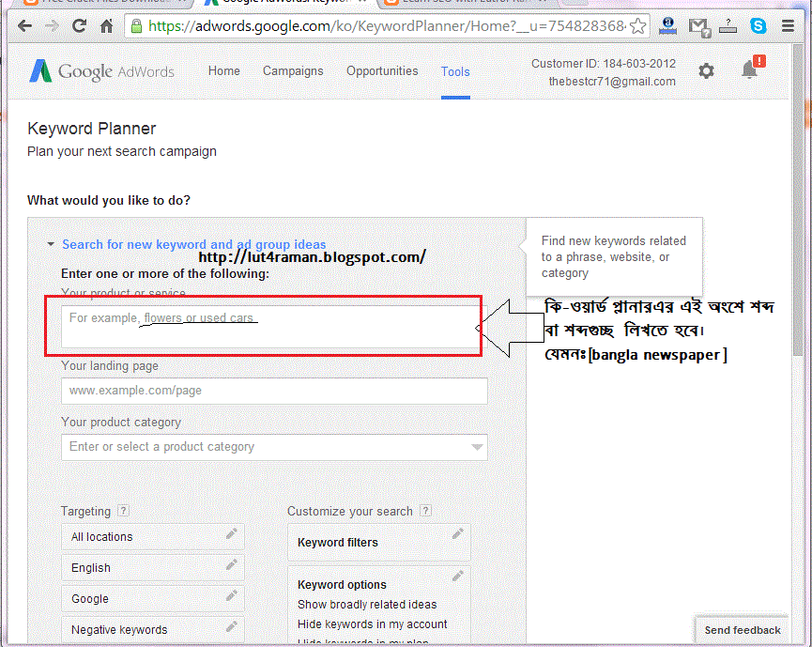Viewport: 812px width, 647px height.
Task: Click the green padlock security icon
Action: click(x=136, y=26)
